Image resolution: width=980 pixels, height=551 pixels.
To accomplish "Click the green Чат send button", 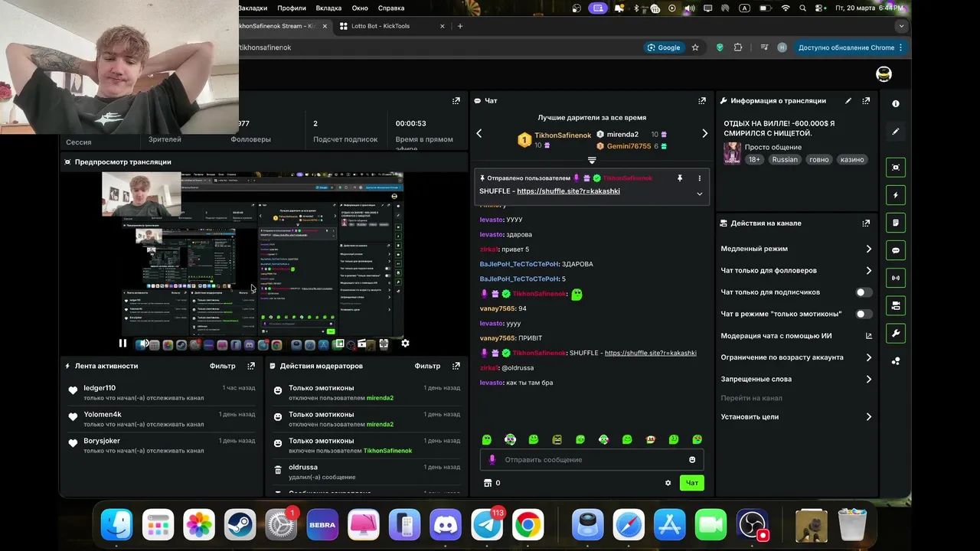I will point(692,483).
